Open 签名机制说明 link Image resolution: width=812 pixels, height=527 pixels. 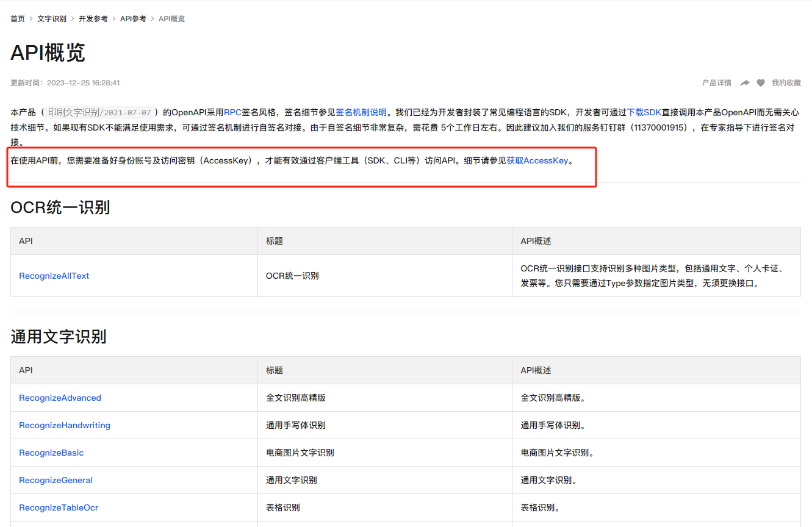pyautogui.click(x=361, y=112)
